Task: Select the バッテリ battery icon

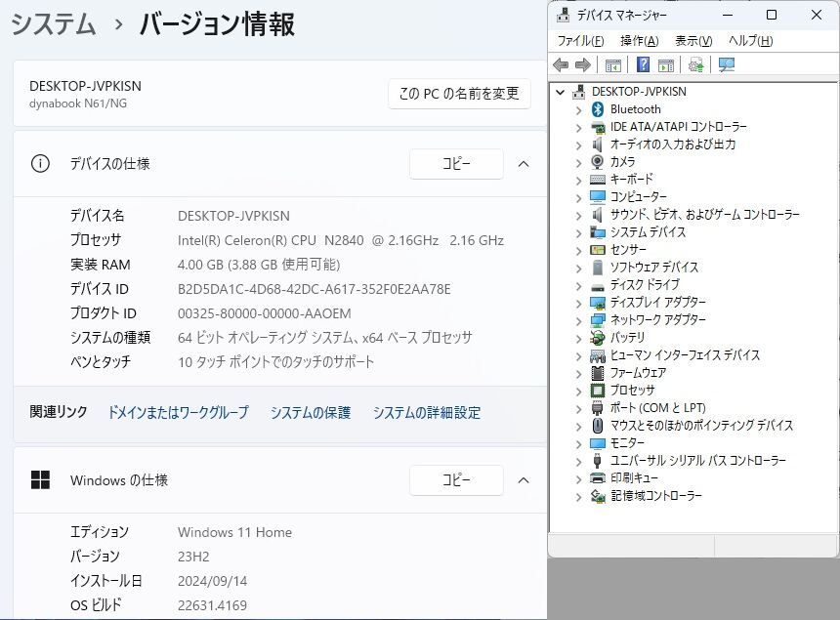Action: 598,337
